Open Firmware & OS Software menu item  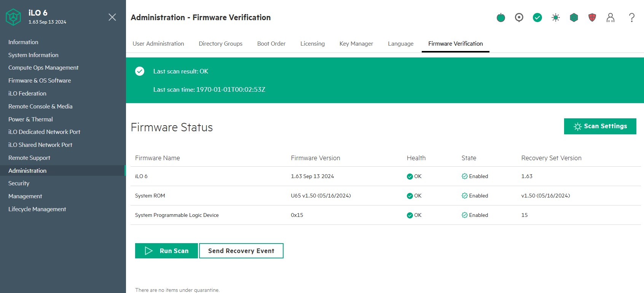point(40,81)
